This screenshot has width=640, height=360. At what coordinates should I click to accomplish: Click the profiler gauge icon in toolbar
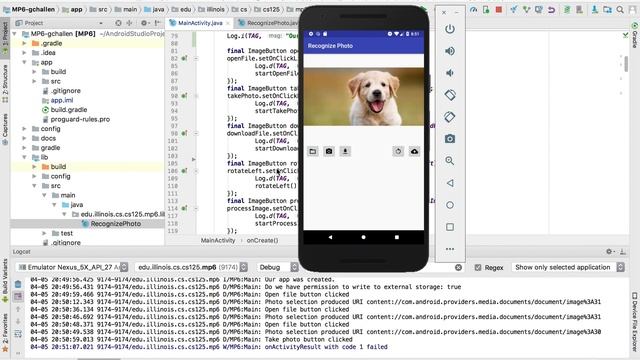(x=473, y=9)
